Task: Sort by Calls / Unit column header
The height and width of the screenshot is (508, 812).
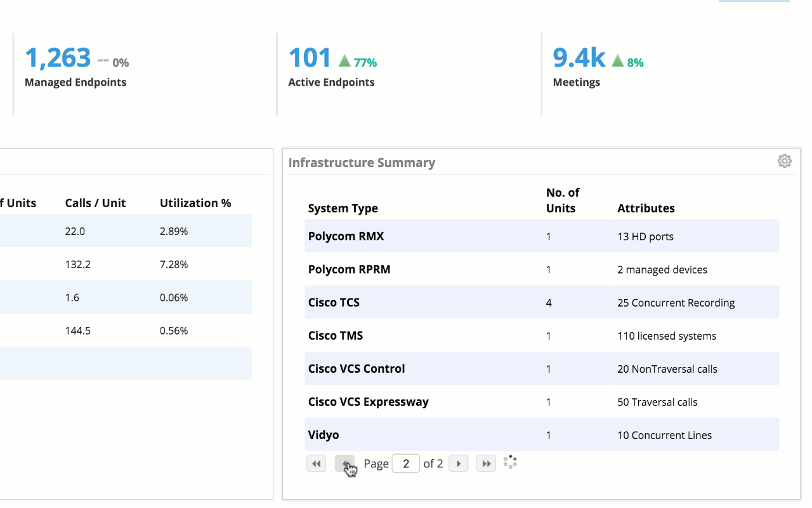Action: point(95,203)
